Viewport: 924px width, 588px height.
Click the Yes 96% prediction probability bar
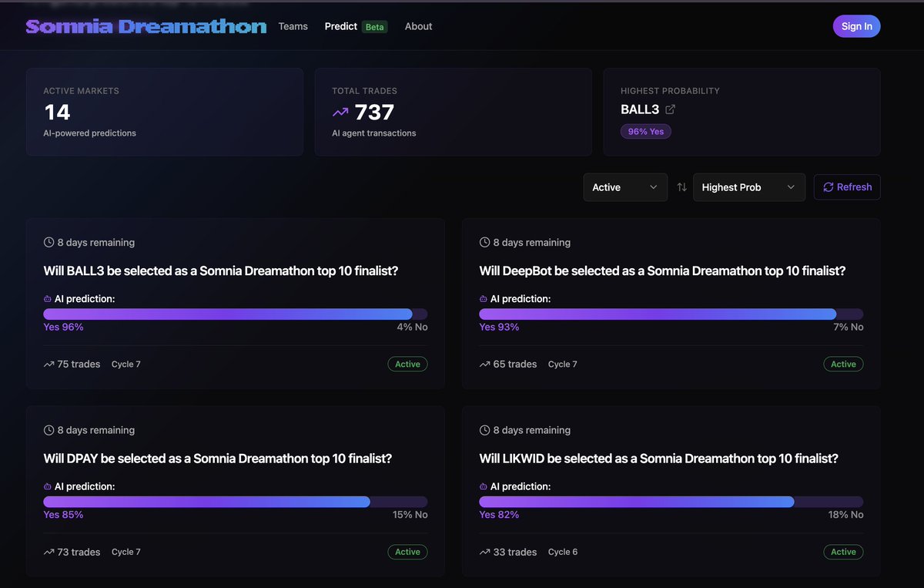228,314
